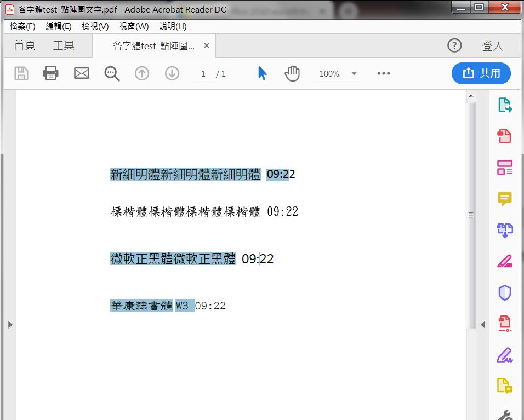
Task: Open the 視窗(W) menu
Action: pyautogui.click(x=134, y=26)
